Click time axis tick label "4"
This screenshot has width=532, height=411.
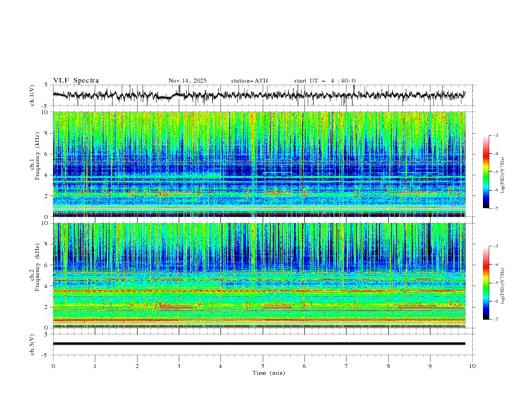tap(220, 366)
